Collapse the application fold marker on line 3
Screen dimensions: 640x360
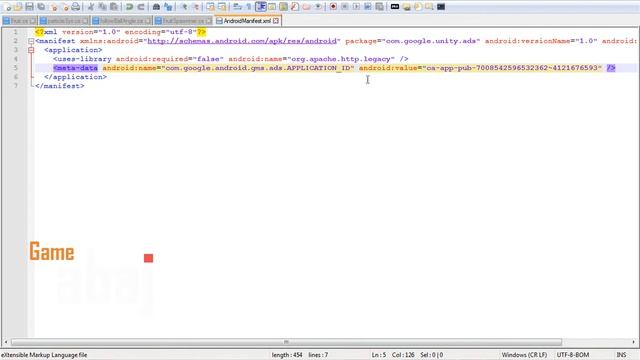(31, 50)
